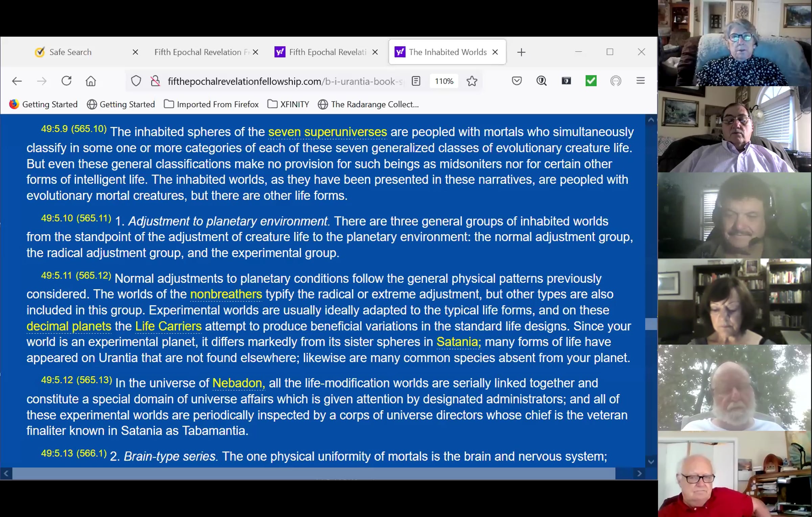Screen dimensions: 812x517
Task: Follow the nonbreathers link
Action: [226, 294]
